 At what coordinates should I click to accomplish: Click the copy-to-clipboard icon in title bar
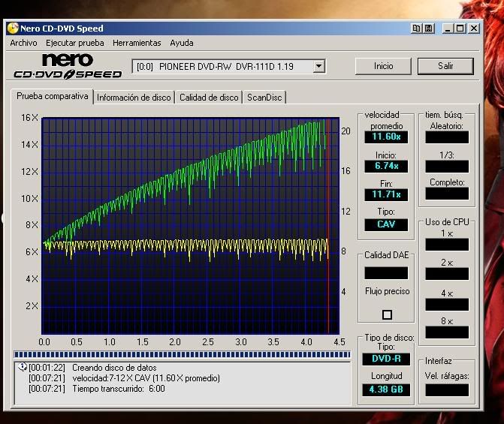tap(416, 29)
